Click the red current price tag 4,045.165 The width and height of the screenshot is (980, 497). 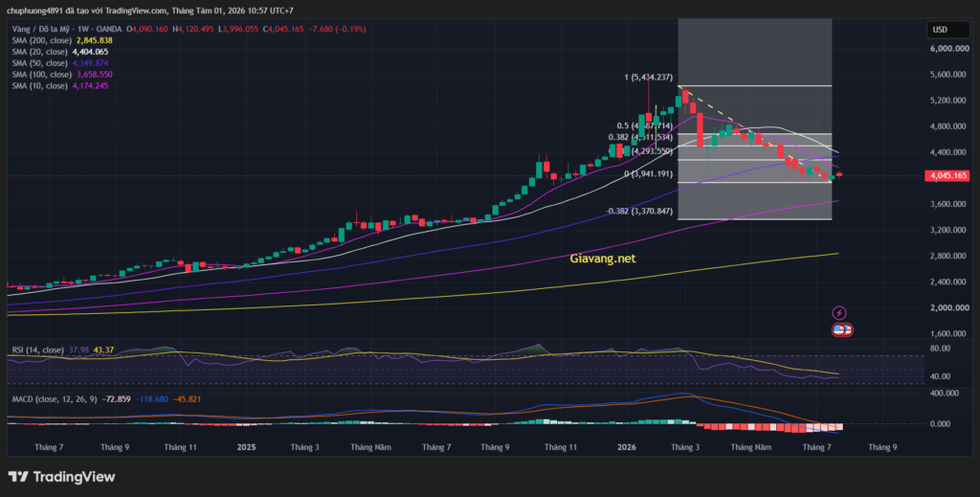[947, 175]
